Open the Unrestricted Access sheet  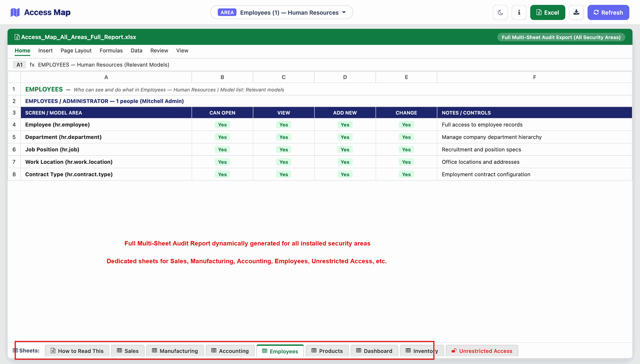tap(482, 351)
